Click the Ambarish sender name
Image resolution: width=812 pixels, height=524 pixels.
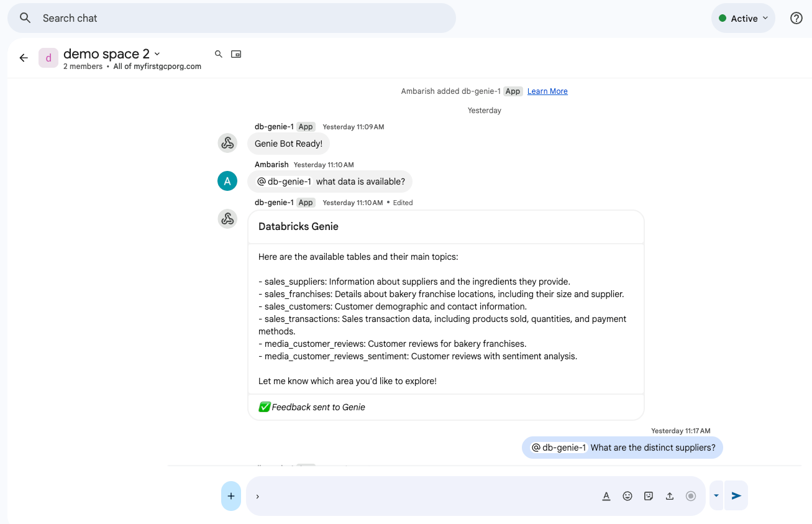point(271,165)
